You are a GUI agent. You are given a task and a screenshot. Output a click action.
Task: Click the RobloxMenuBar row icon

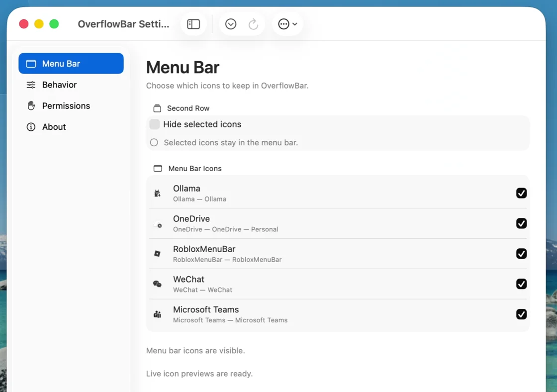click(x=157, y=253)
